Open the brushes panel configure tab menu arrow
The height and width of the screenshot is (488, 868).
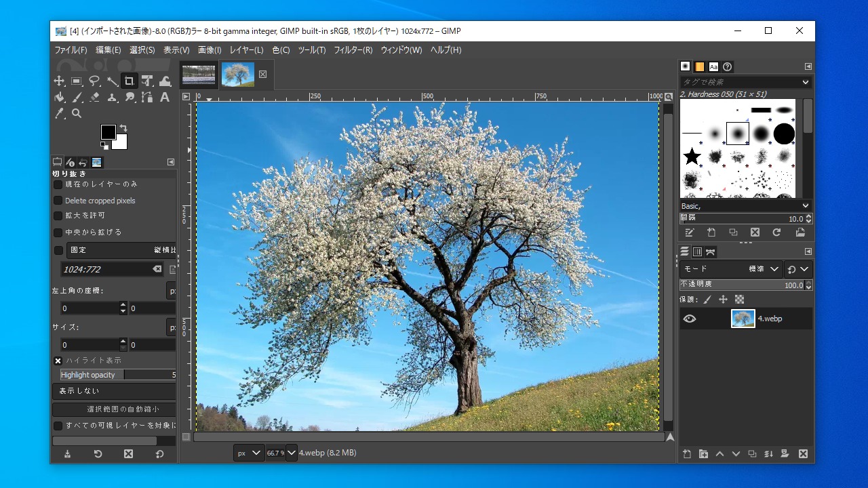pyautogui.click(x=808, y=66)
